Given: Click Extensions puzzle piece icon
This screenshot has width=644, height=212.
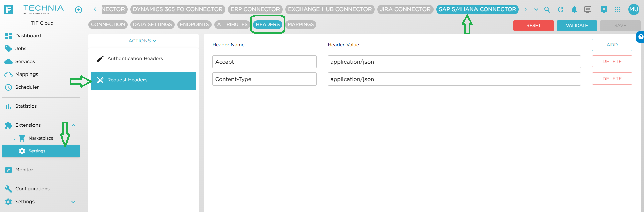Looking at the screenshot, I should click(8, 125).
